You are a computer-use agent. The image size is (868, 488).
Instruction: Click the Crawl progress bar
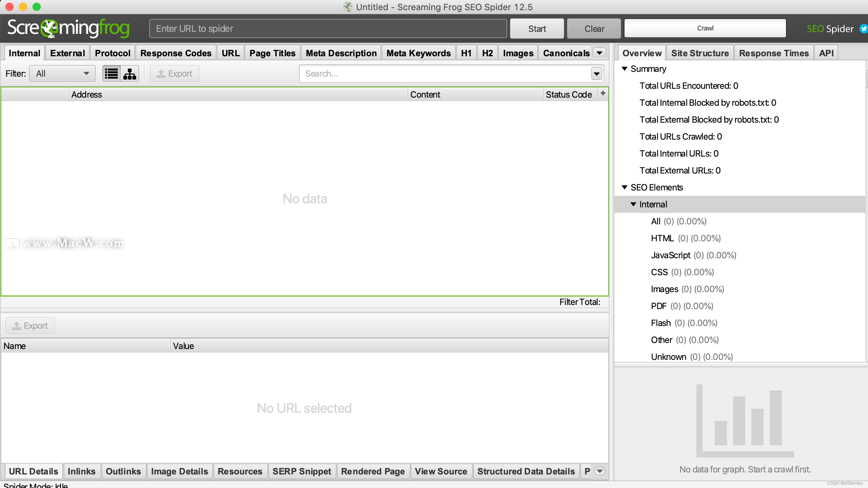pyautogui.click(x=705, y=28)
